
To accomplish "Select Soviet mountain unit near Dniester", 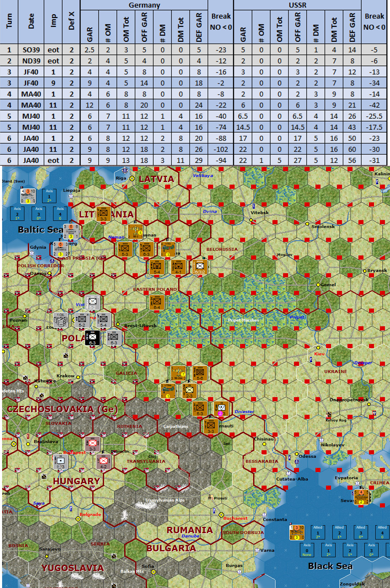I will [221, 408].
